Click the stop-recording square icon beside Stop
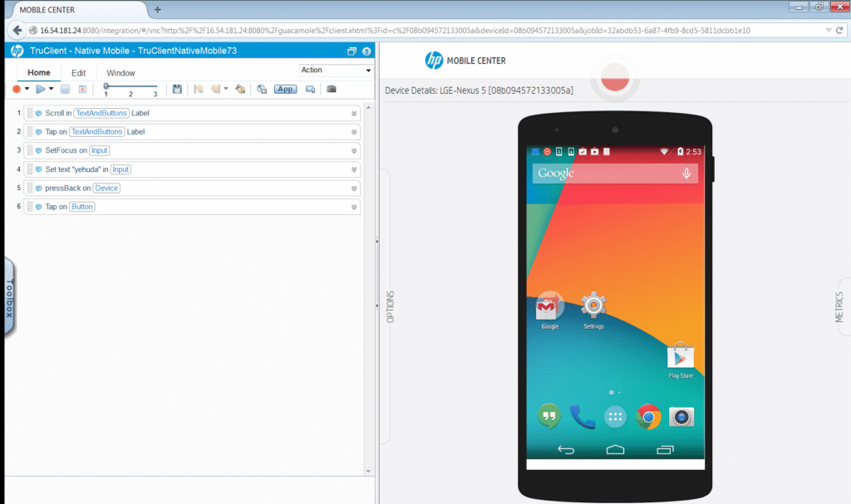The width and height of the screenshot is (851, 504). point(82,89)
